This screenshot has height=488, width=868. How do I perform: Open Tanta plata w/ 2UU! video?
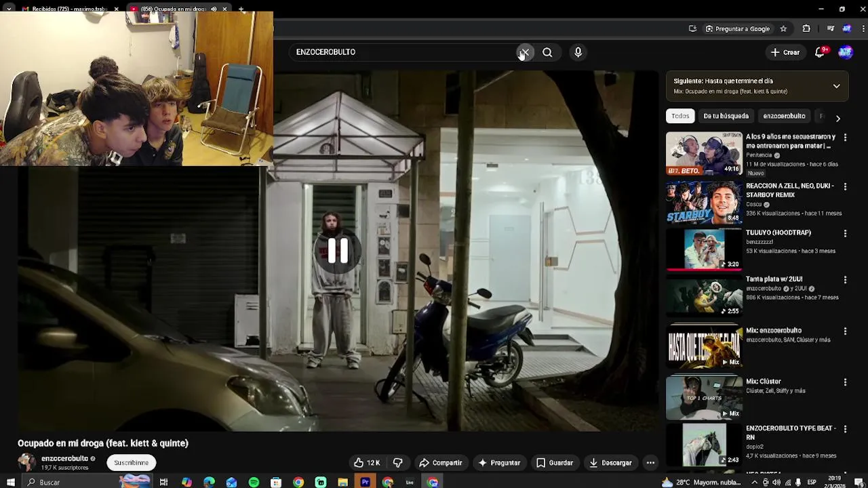tap(774, 279)
